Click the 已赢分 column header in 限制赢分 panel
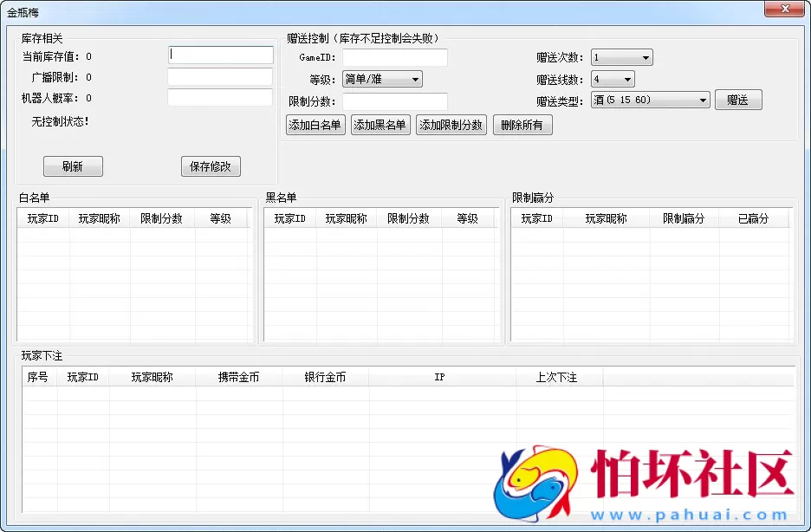811x532 pixels. pyautogui.click(x=756, y=218)
